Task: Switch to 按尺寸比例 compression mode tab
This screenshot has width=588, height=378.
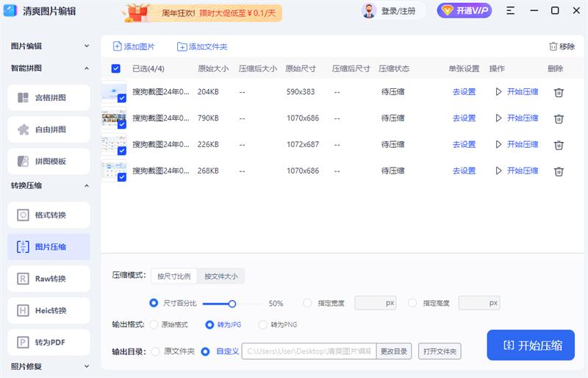Action: point(174,277)
